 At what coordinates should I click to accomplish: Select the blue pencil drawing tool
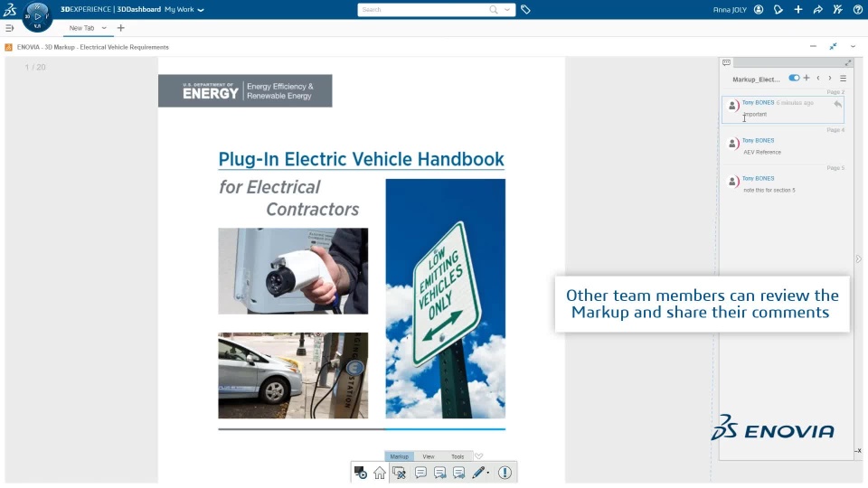[x=478, y=473]
